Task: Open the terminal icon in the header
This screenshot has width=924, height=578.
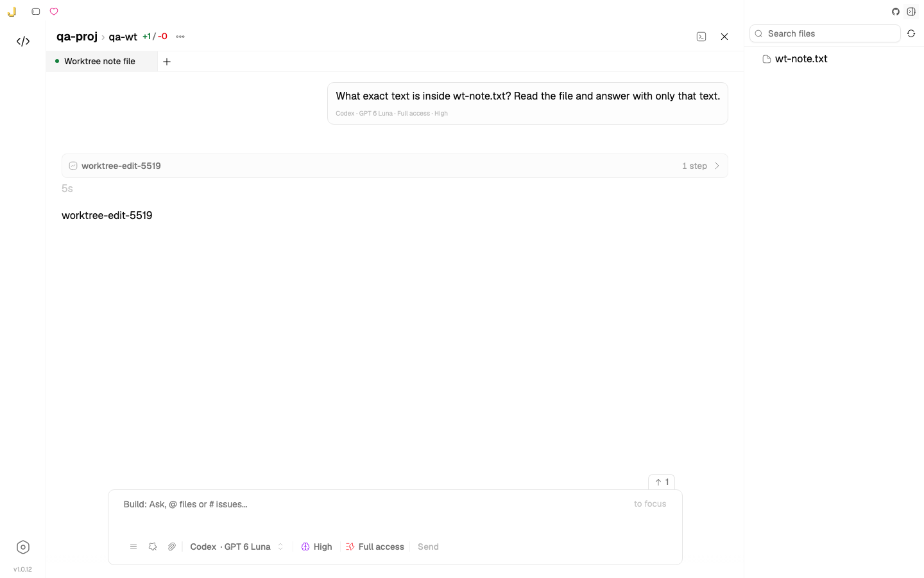Action: coord(701,37)
